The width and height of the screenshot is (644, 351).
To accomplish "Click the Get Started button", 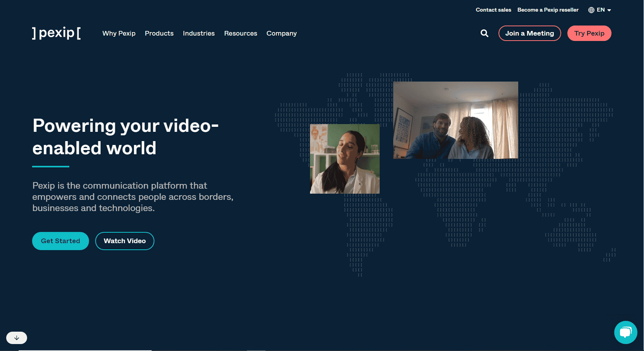I will click(x=60, y=241).
